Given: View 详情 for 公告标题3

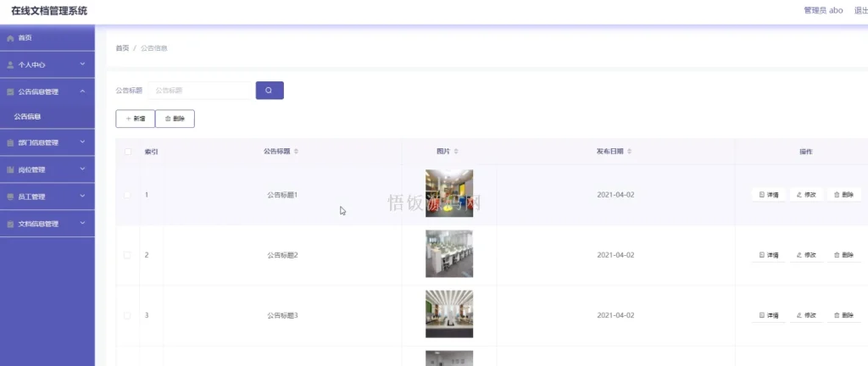Looking at the screenshot, I should 768,315.
